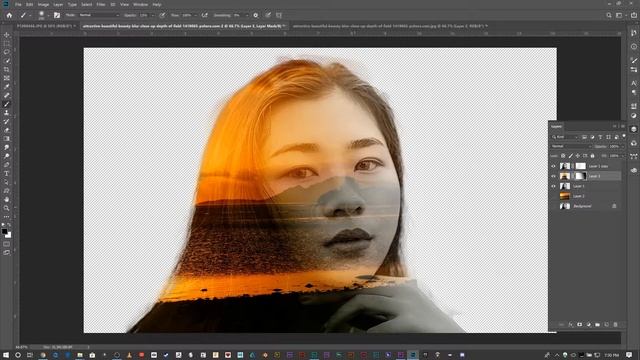Select the Quick Selection tool
Image resolution: width=640 pixels, height=360 pixels.
coord(7,61)
